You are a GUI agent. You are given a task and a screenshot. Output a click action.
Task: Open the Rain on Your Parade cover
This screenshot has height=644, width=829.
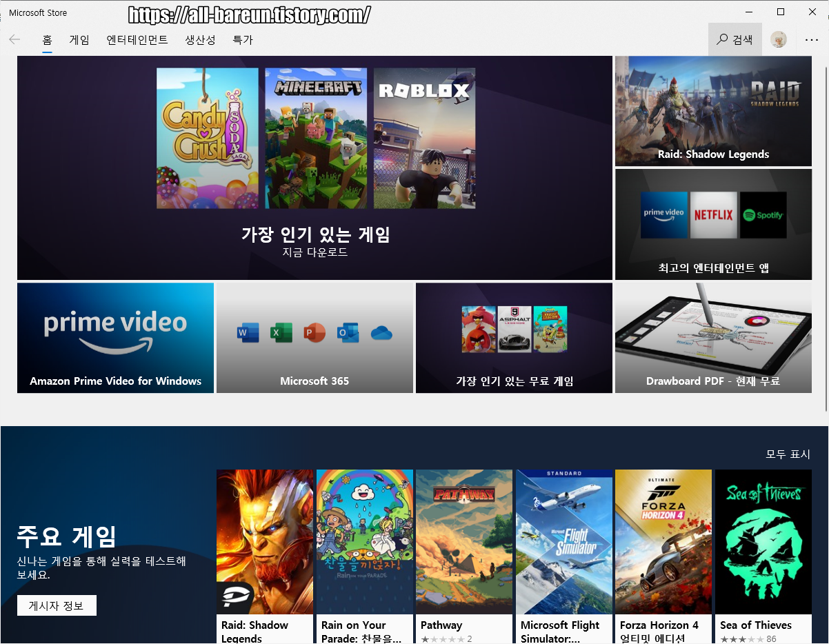(365, 542)
